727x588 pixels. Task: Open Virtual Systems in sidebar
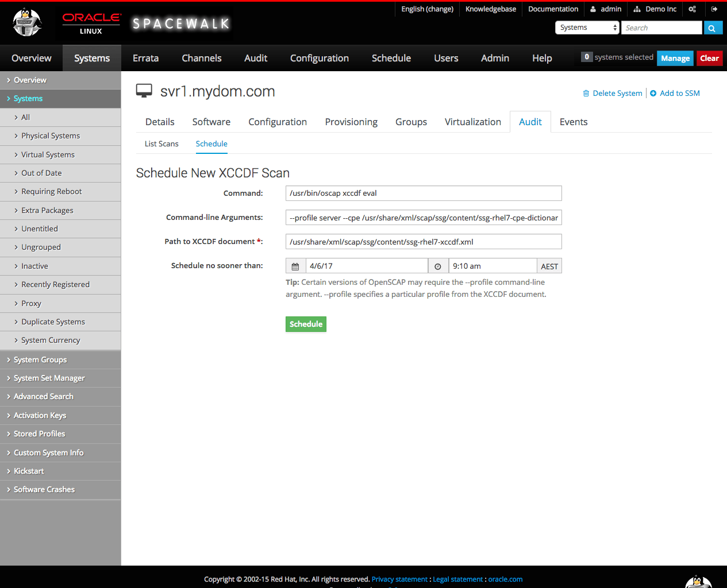[x=48, y=155]
